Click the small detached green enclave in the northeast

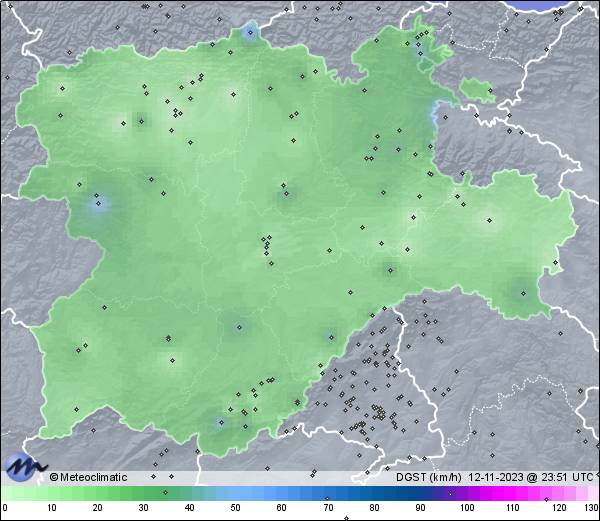coord(477,90)
